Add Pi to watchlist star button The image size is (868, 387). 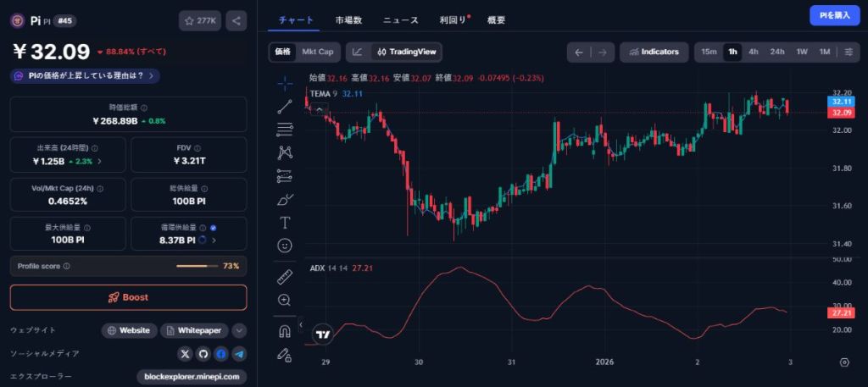200,21
